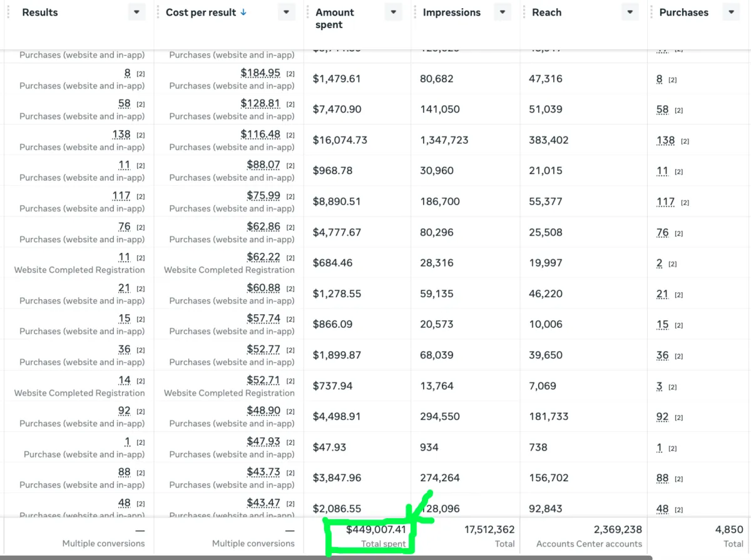Image resolution: width=751 pixels, height=560 pixels.
Task: Click the underlined 117 in Results column
Action: [x=121, y=196]
